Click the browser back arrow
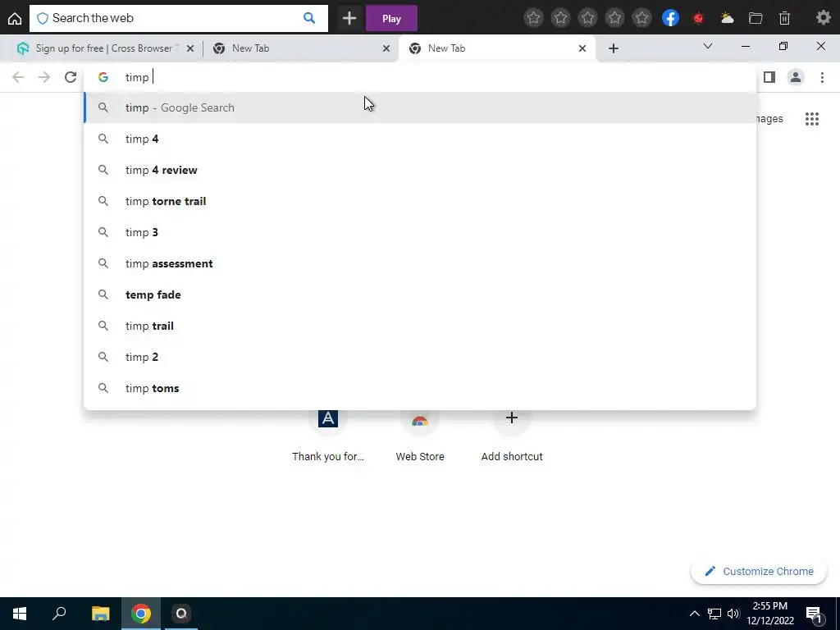Viewport: 840px width, 630px height. (18, 77)
